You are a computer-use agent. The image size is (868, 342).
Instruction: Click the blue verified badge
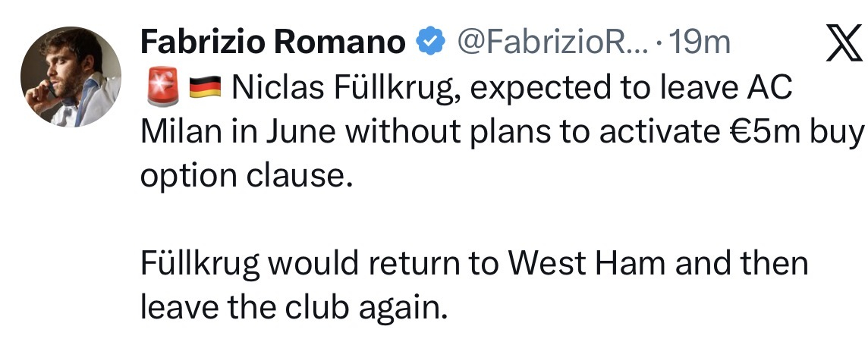(431, 43)
